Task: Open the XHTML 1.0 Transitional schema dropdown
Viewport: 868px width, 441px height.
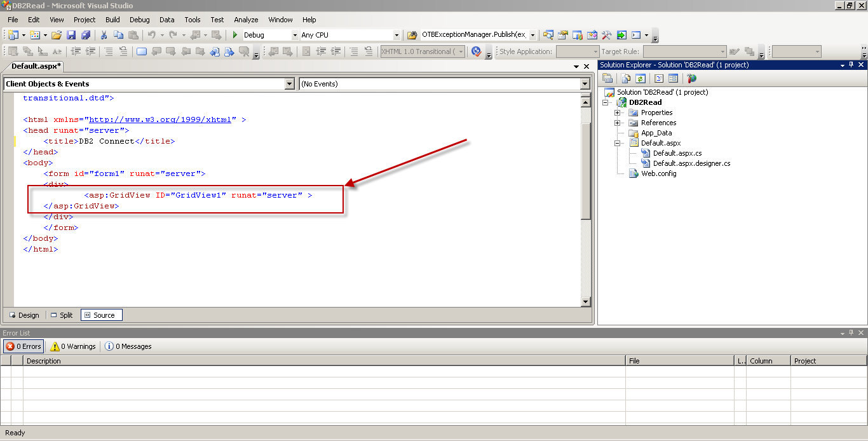Action: [x=461, y=51]
